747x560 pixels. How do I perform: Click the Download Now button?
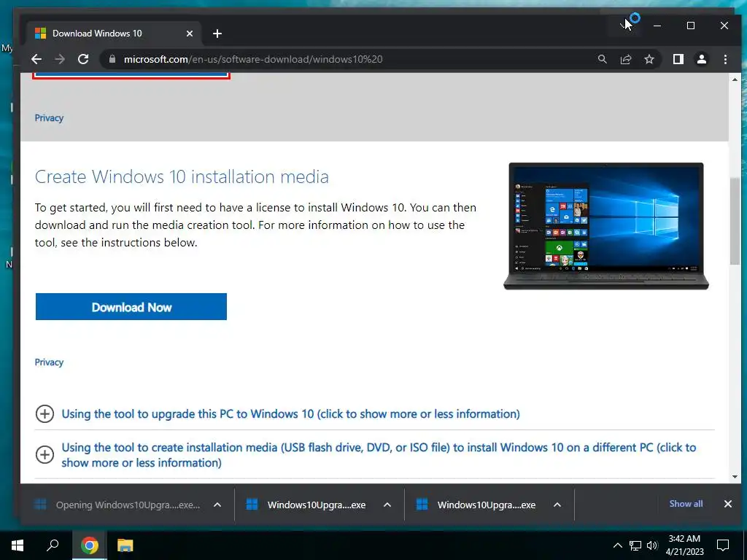click(131, 307)
